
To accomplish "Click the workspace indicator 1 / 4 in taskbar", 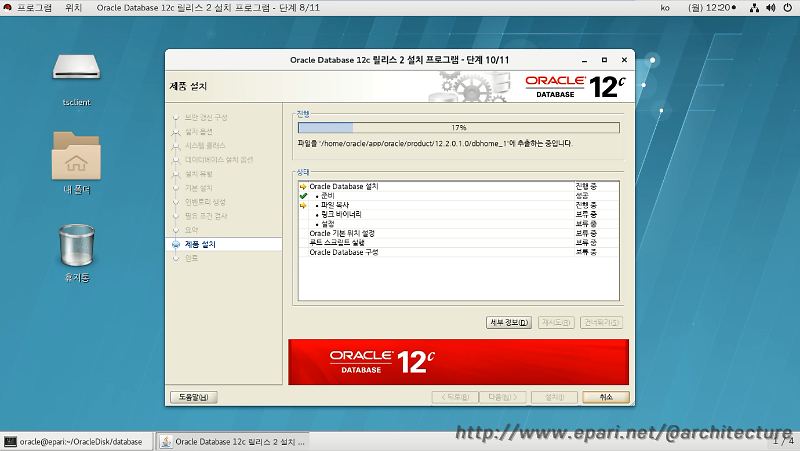I will (783, 441).
